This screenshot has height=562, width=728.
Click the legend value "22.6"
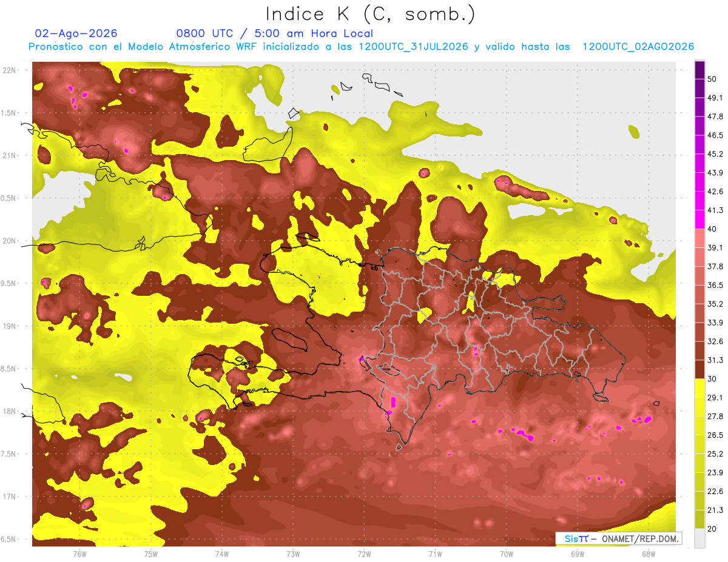715,491
